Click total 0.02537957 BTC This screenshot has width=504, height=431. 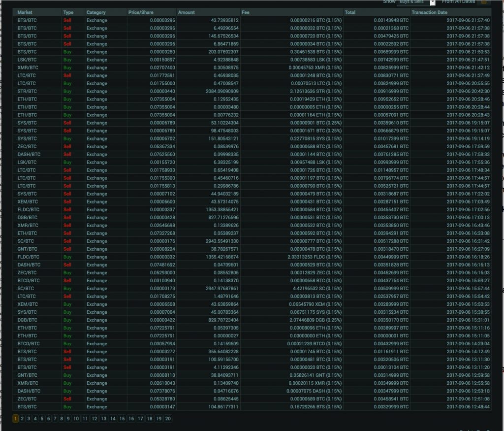click(x=391, y=296)
